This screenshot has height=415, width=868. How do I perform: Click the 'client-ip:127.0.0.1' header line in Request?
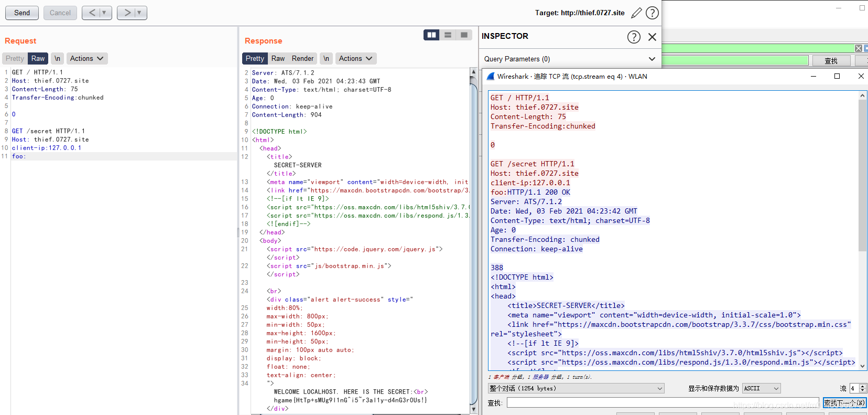pyautogui.click(x=47, y=148)
